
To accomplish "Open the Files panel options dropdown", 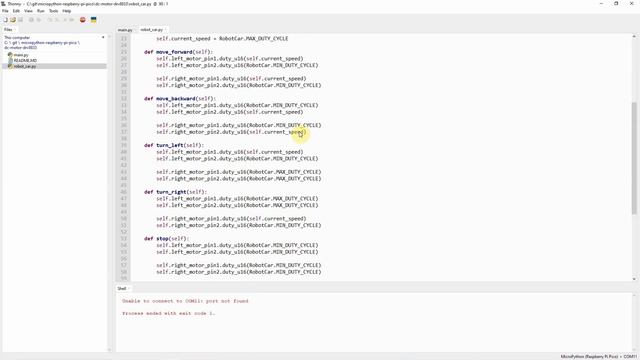I will 103,38.
